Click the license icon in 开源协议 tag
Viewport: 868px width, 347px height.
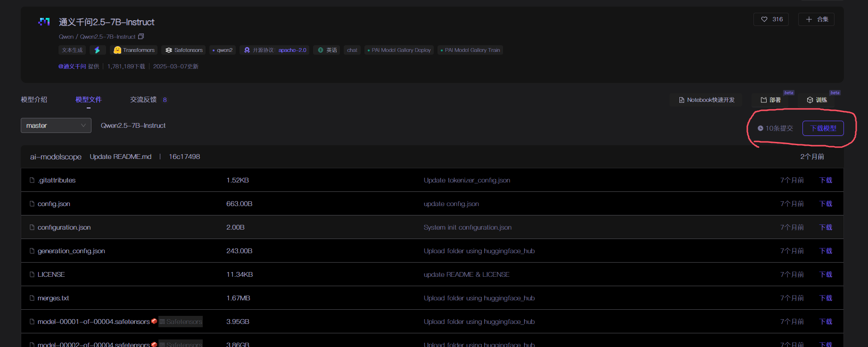tap(247, 50)
